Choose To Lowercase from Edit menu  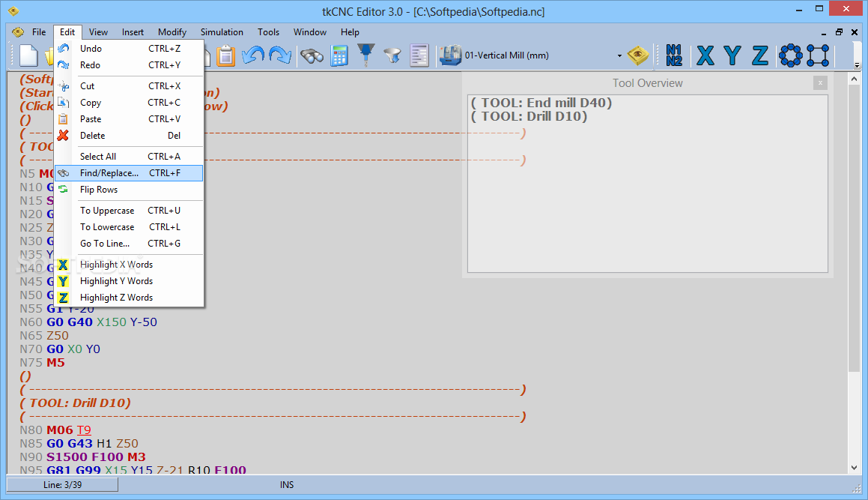(129, 227)
